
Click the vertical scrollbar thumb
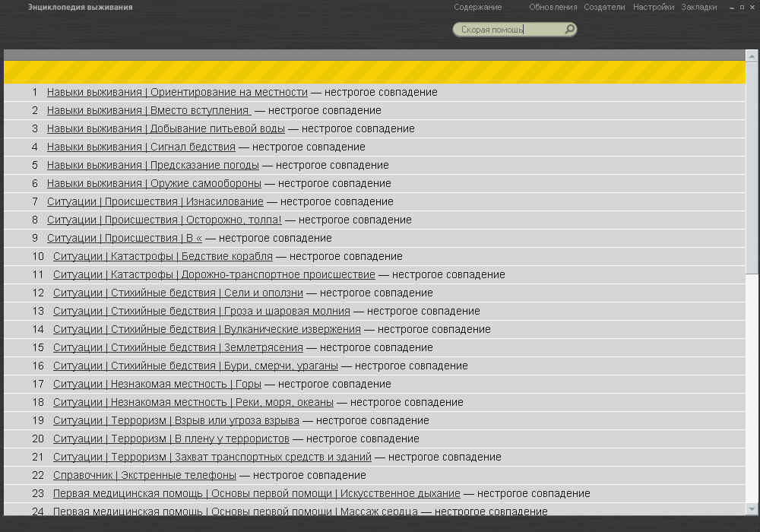coord(752,167)
